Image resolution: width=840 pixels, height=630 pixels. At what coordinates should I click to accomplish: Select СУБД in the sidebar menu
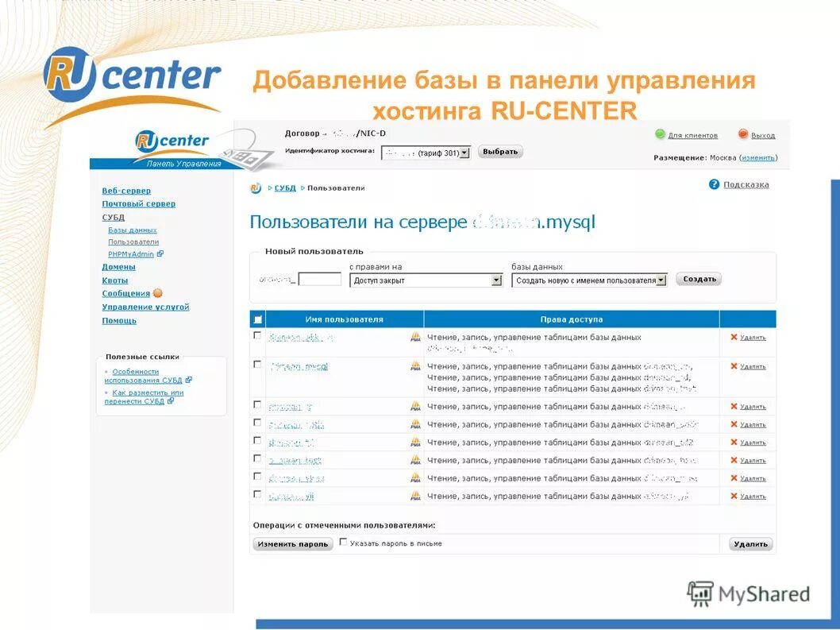(x=114, y=217)
